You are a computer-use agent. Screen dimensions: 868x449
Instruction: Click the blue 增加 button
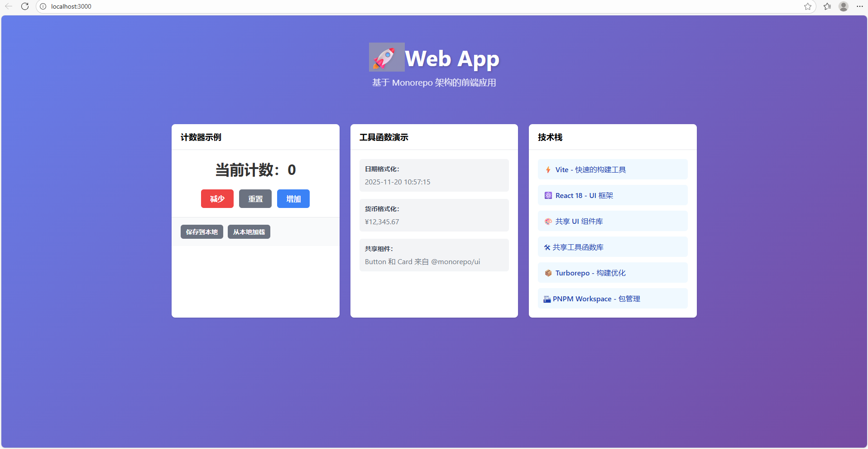[x=293, y=199]
